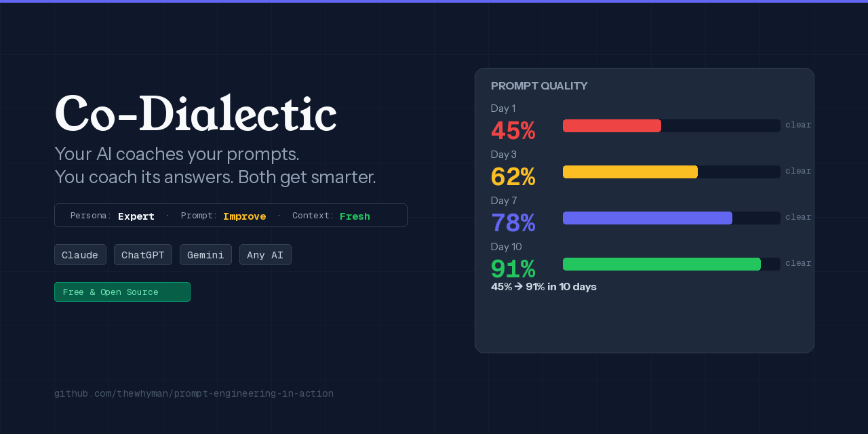The width and height of the screenshot is (868, 434).
Task: Open the GitHub prompt-engineering-in-action link
Action: (194, 393)
